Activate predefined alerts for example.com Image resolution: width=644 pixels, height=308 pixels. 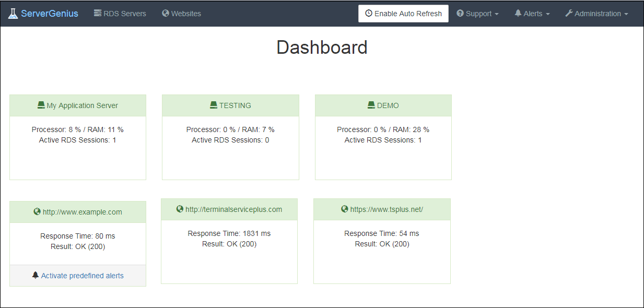[x=81, y=275]
